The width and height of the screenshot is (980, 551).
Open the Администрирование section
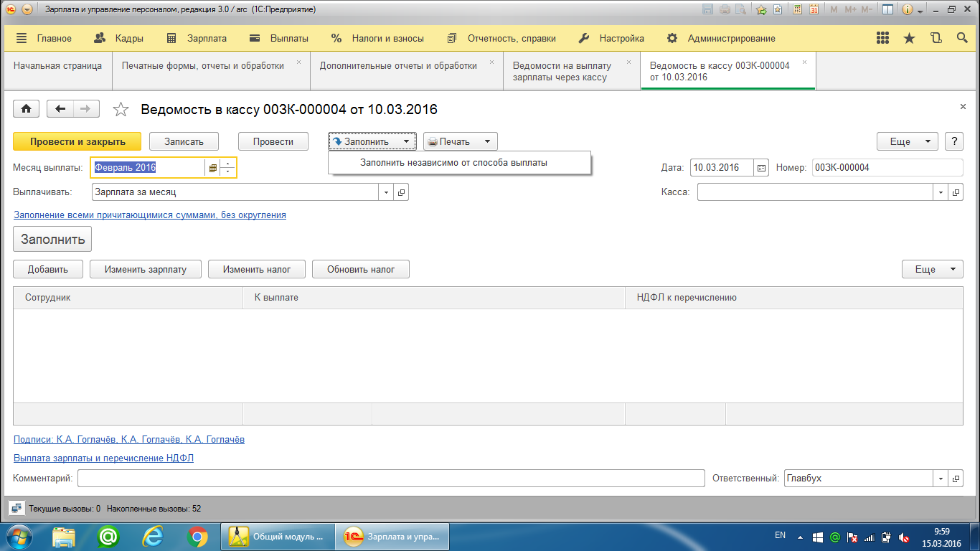tap(721, 38)
